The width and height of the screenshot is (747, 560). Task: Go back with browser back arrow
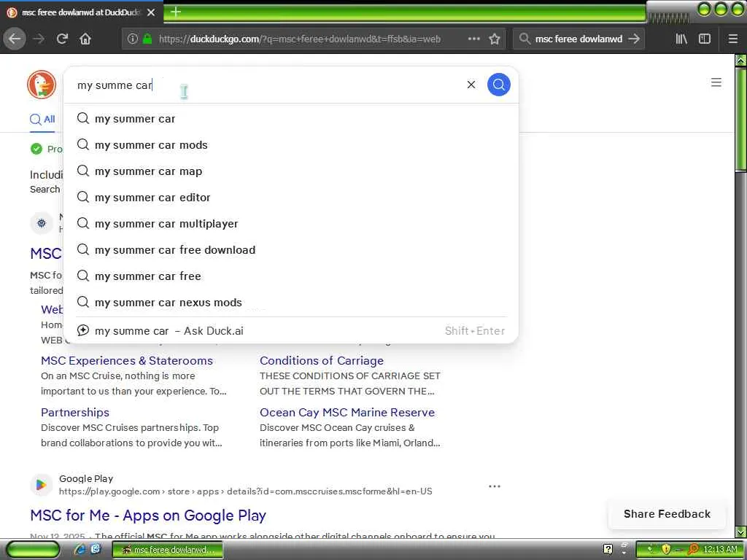[15, 39]
